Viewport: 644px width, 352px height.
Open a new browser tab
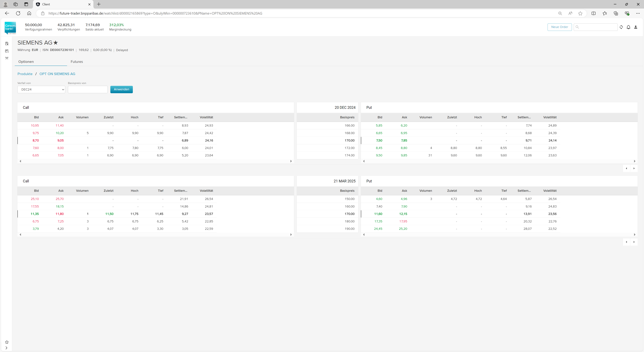click(x=99, y=4)
